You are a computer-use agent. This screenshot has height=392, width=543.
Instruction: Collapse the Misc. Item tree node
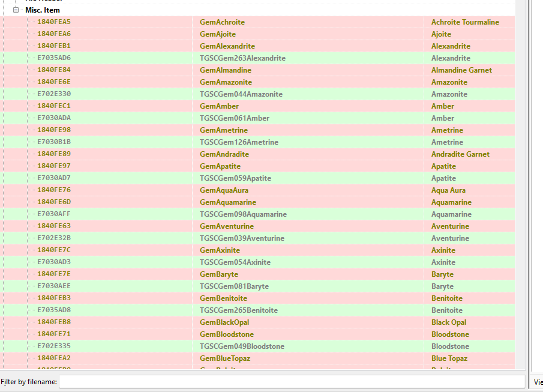(x=16, y=10)
